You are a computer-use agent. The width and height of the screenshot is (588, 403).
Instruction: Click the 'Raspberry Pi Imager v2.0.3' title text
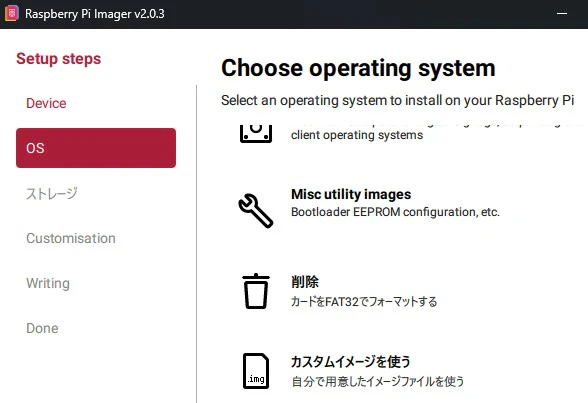94,14
